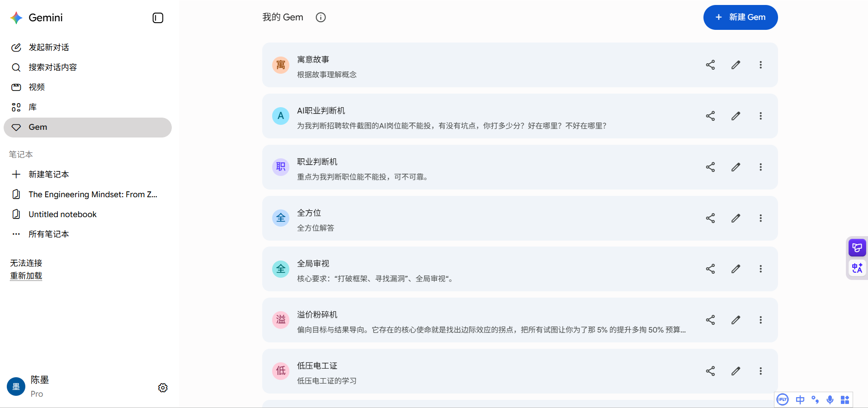This screenshot has width=868, height=408.
Task: Share the 低压电工证 Gem
Action: point(710,371)
